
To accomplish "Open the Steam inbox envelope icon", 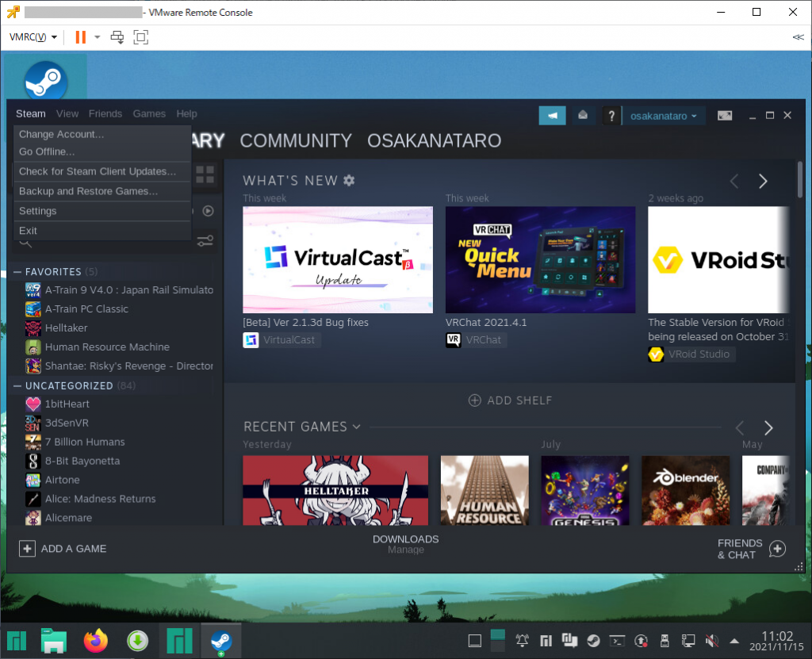I will click(x=583, y=116).
